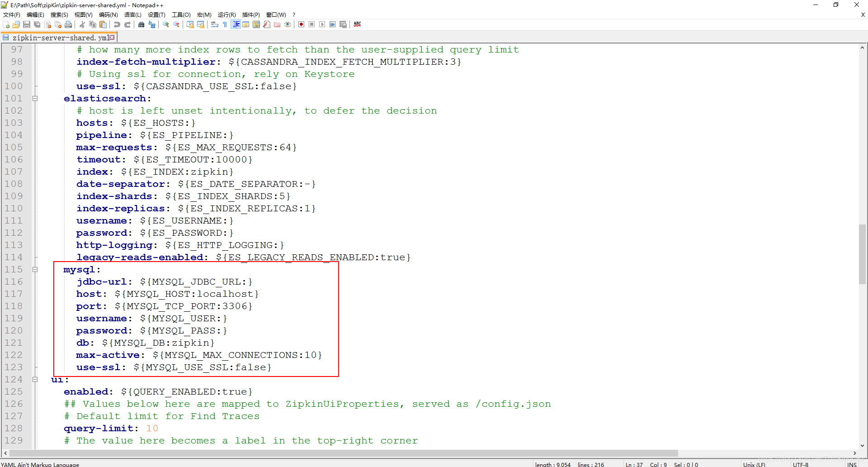Click the Cut scissors icon

pyautogui.click(x=82, y=24)
